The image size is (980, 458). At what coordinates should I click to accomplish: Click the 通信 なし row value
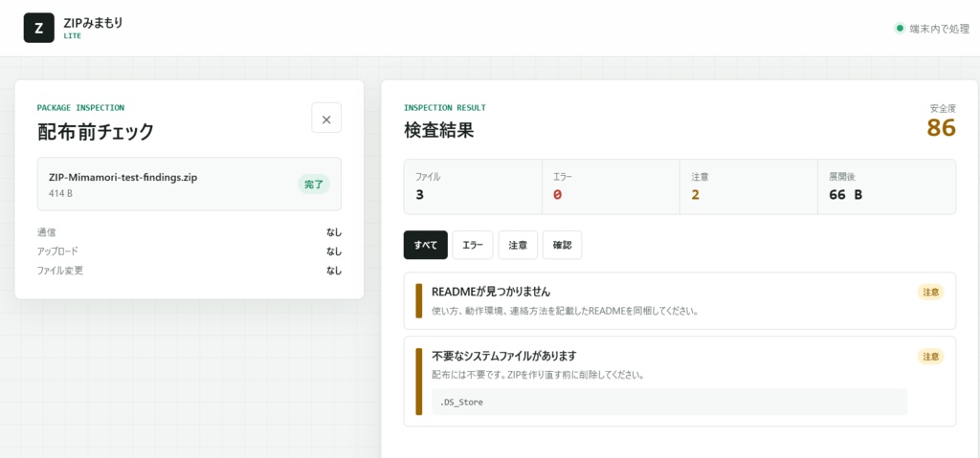[334, 232]
